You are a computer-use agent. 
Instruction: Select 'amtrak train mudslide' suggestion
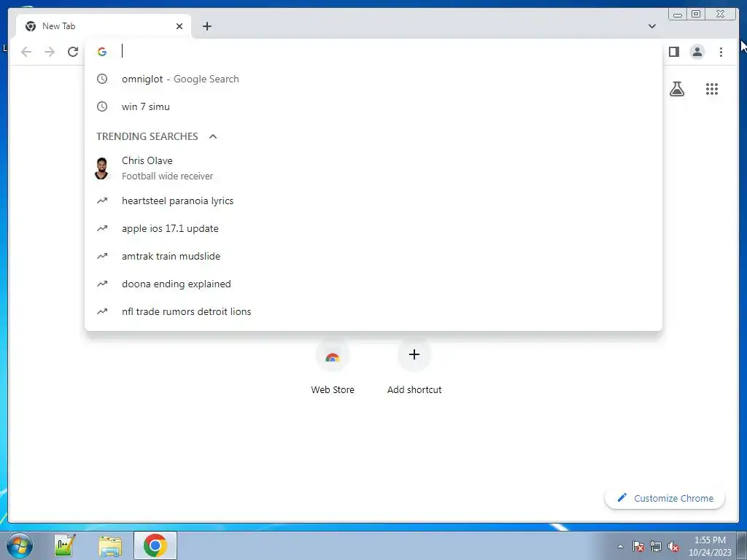point(373,256)
